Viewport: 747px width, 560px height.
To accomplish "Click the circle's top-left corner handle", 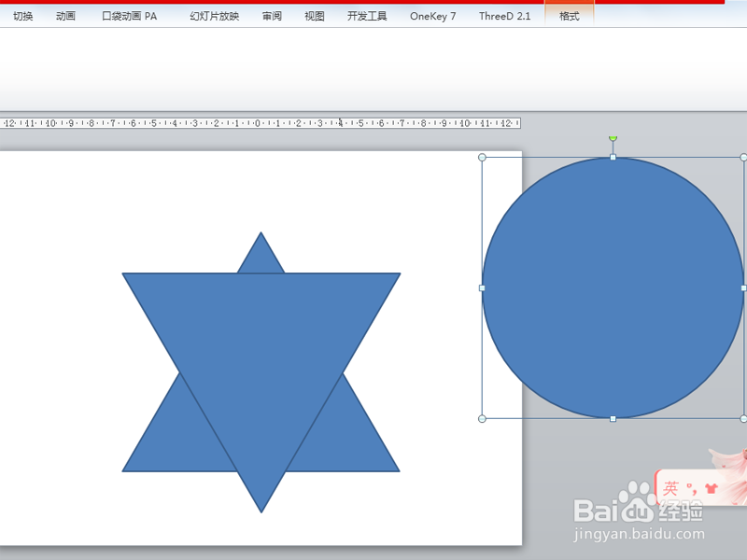I will pyautogui.click(x=482, y=157).
